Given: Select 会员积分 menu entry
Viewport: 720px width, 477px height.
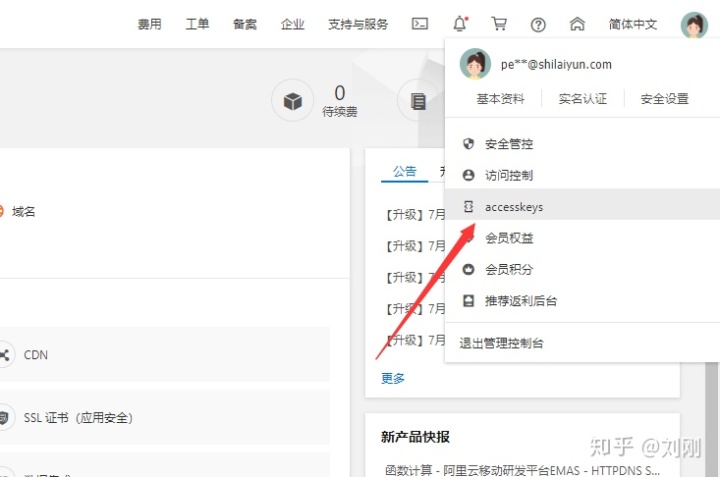Looking at the screenshot, I should [582, 269].
